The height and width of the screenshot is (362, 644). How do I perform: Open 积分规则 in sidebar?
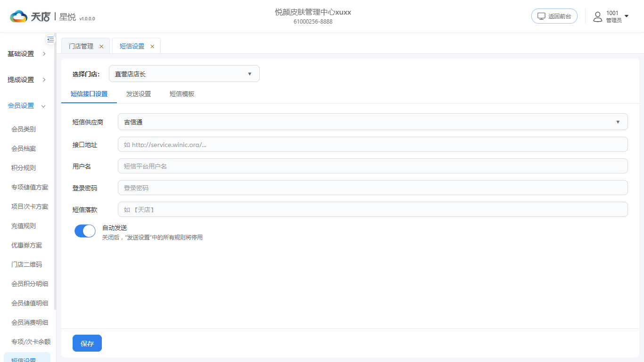(x=24, y=168)
